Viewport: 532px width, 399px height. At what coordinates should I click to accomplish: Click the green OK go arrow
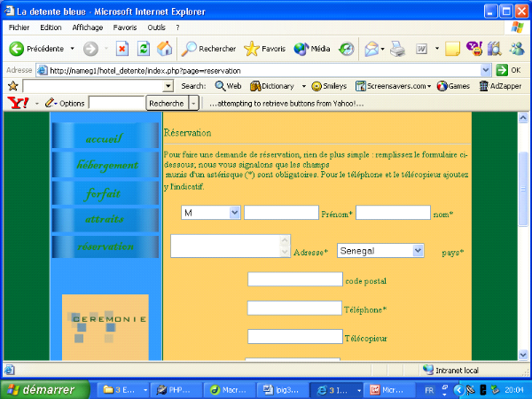502,70
